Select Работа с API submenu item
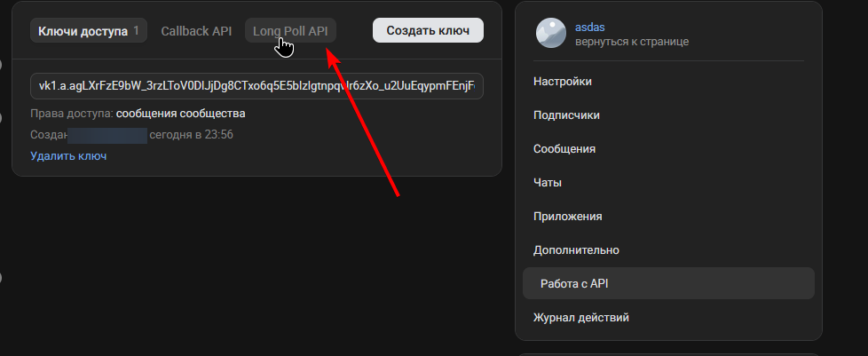The height and width of the screenshot is (356, 868). point(574,284)
